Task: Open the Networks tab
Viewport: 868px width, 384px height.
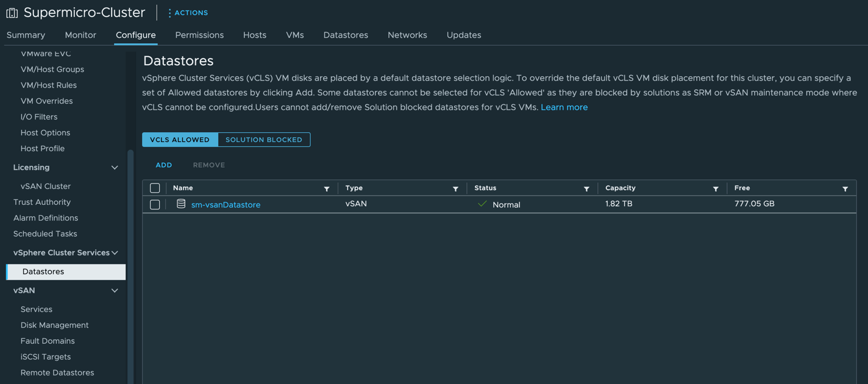Action: tap(407, 35)
